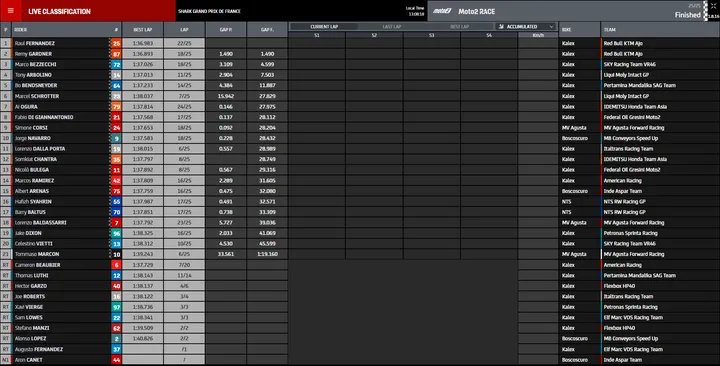Image resolution: width=720 pixels, height=366 pixels.
Task: Click the Finished session status label
Action: click(x=687, y=15)
